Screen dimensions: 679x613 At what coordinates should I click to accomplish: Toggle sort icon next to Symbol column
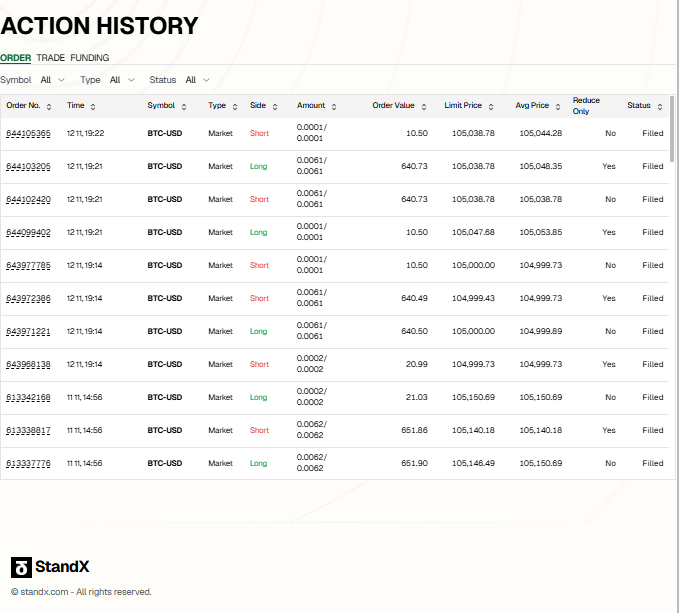click(x=184, y=106)
